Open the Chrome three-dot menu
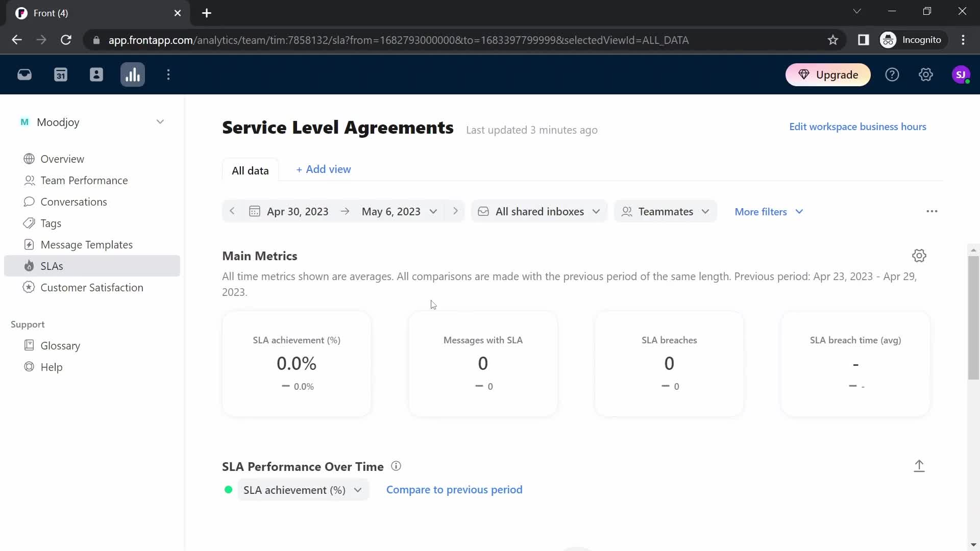 point(963,40)
